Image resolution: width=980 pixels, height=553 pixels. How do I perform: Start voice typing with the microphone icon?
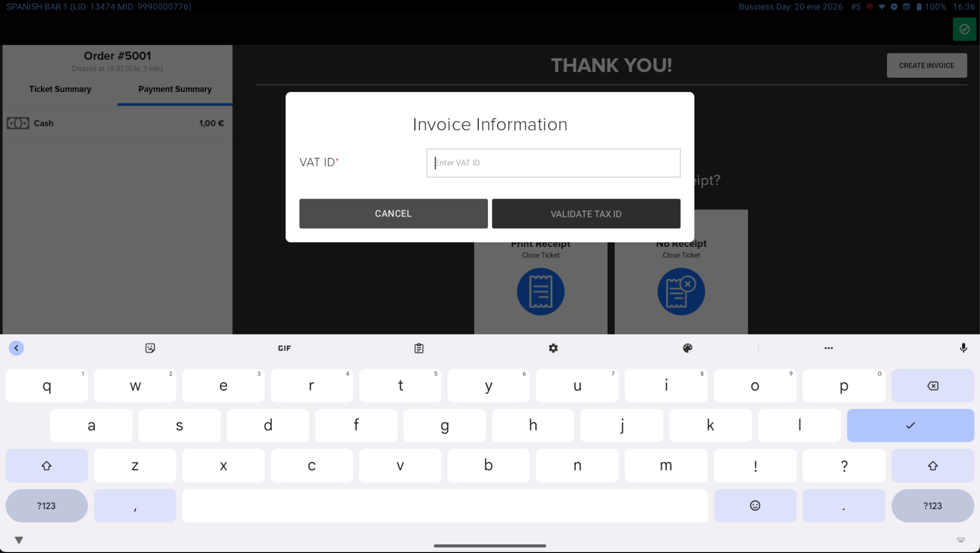coord(963,348)
